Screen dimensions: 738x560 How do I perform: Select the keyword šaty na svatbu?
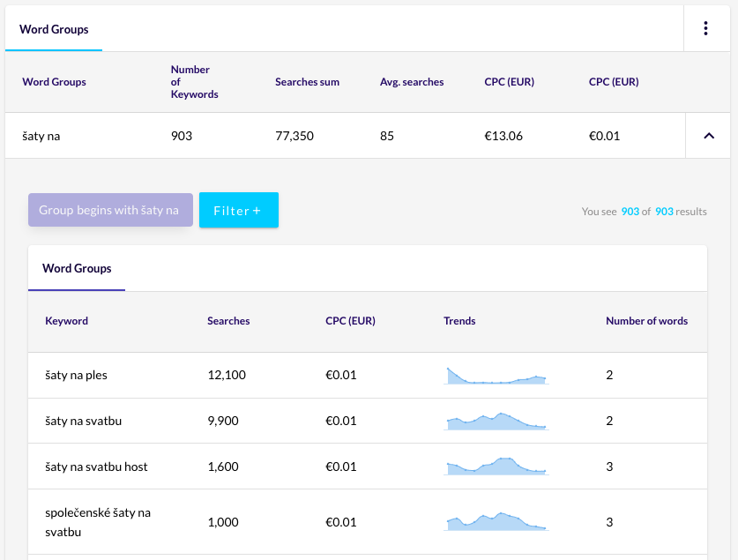click(x=83, y=421)
